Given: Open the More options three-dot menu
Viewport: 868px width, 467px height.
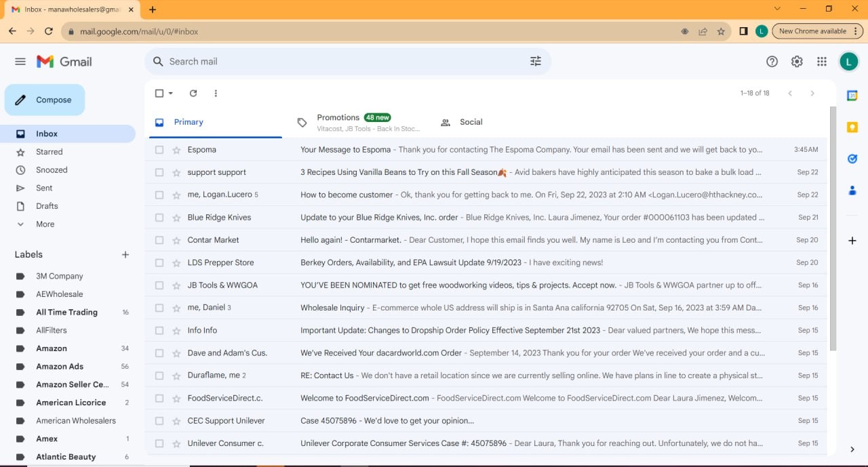Looking at the screenshot, I should point(216,94).
